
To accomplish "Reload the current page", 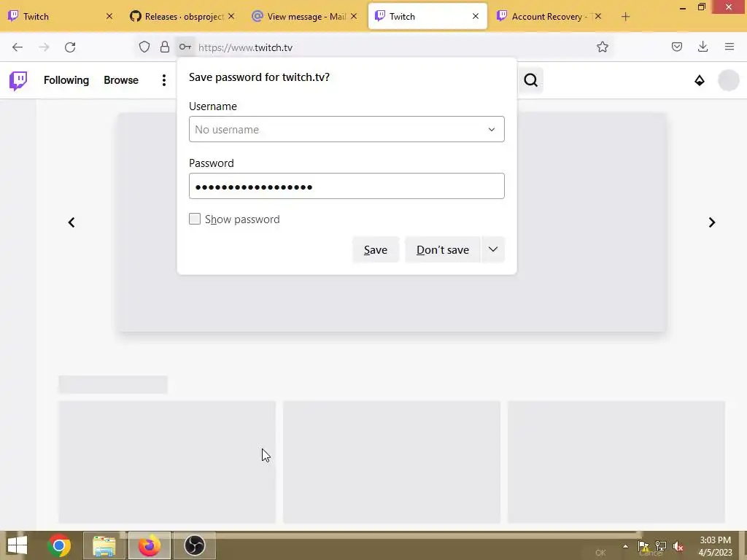I will tap(70, 47).
